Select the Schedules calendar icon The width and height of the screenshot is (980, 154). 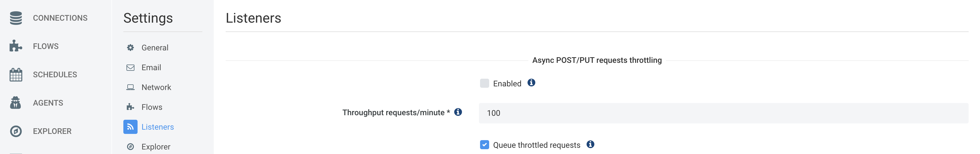pos(16,74)
